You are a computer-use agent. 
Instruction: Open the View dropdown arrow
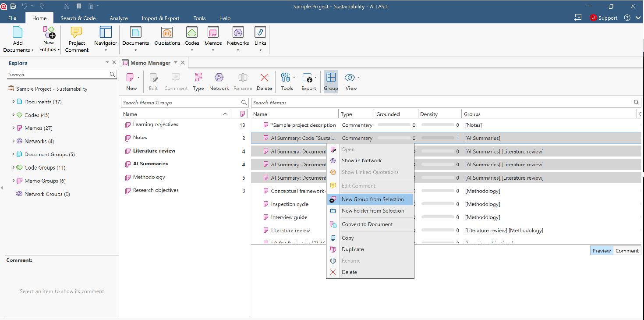(x=358, y=78)
